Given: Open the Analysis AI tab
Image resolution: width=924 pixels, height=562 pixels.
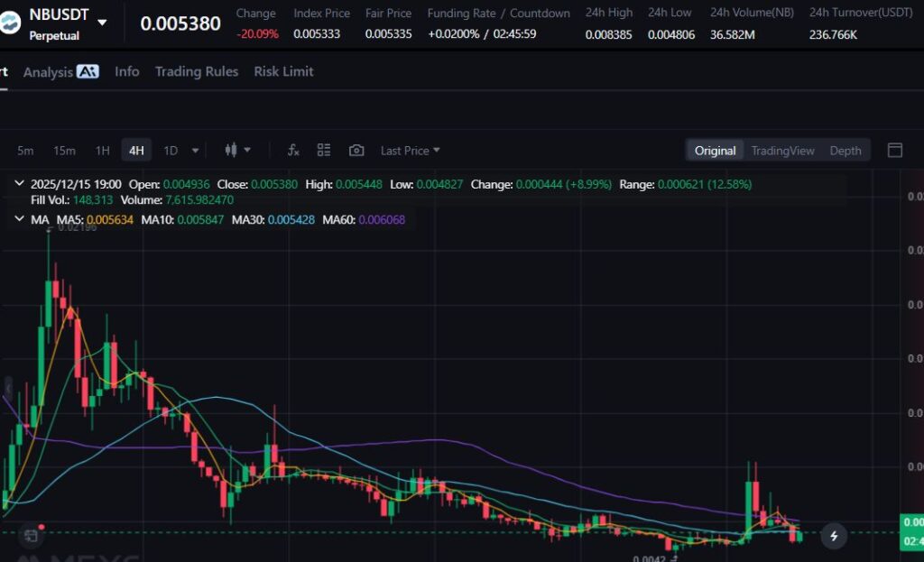Looking at the screenshot, I should click(60, 72).
